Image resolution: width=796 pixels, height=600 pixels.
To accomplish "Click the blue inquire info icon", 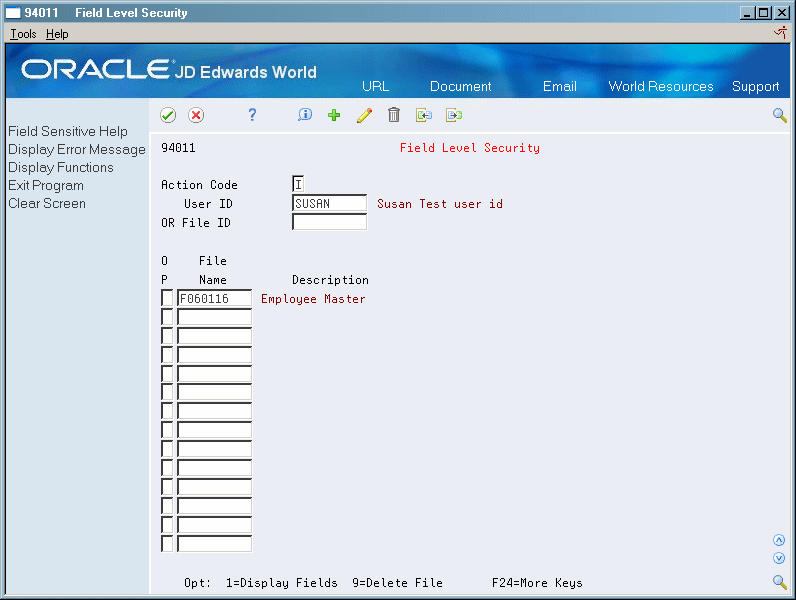I will click(305, 115).
